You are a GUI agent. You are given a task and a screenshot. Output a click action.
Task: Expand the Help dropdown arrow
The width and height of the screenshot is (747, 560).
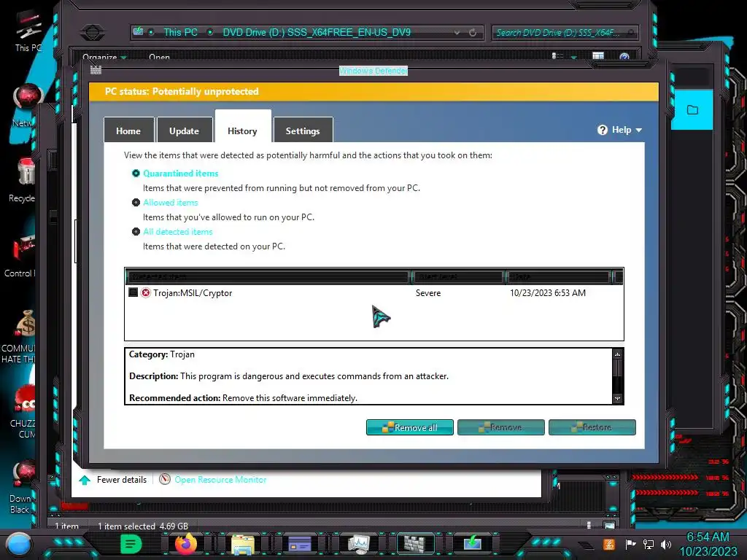click(639, 130)
